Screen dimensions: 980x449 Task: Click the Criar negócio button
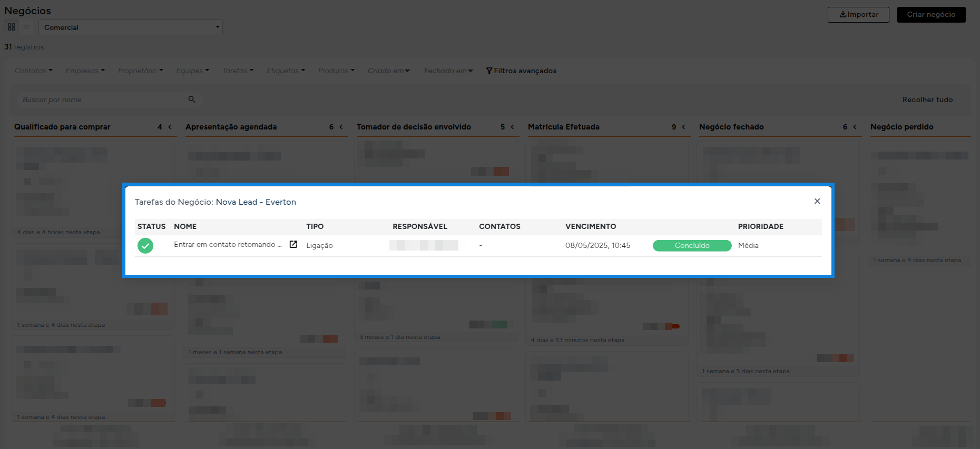(931, 15)
